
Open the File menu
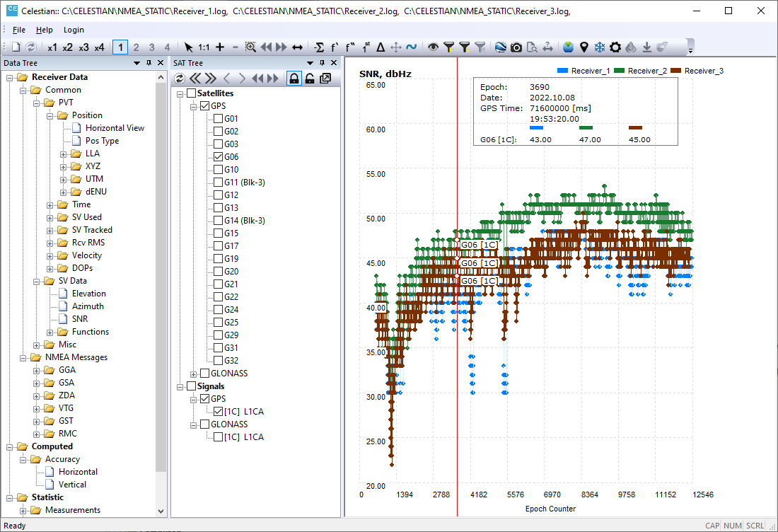19,30
